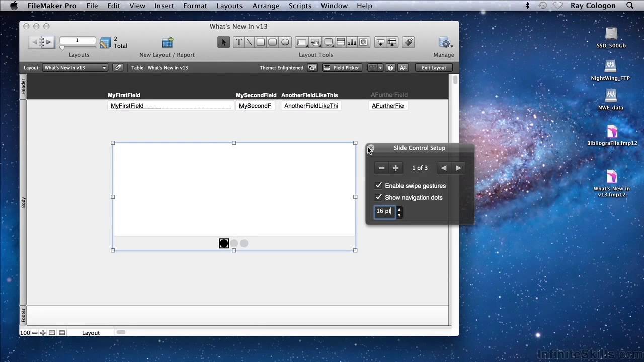This screenshot has width=644, height=362.
Task: Click the edit layout pencil icon
Action: pos(118,67)
